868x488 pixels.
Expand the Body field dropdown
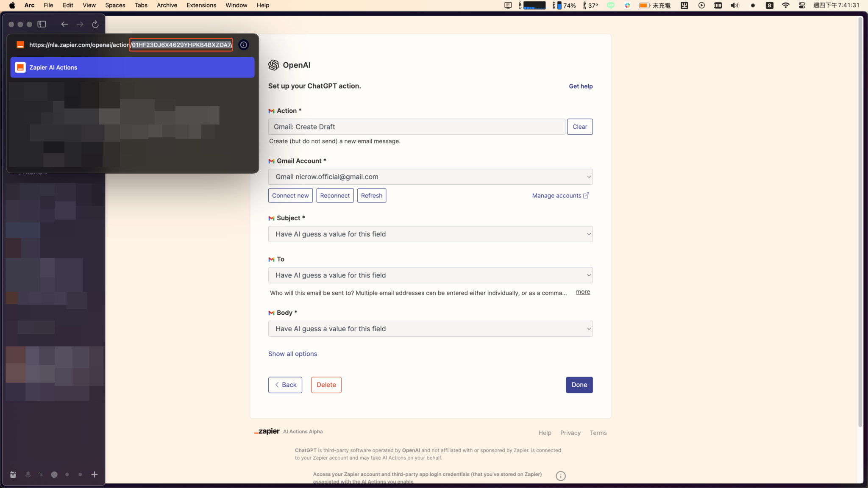pyautogui.click(x=430, y=329)
